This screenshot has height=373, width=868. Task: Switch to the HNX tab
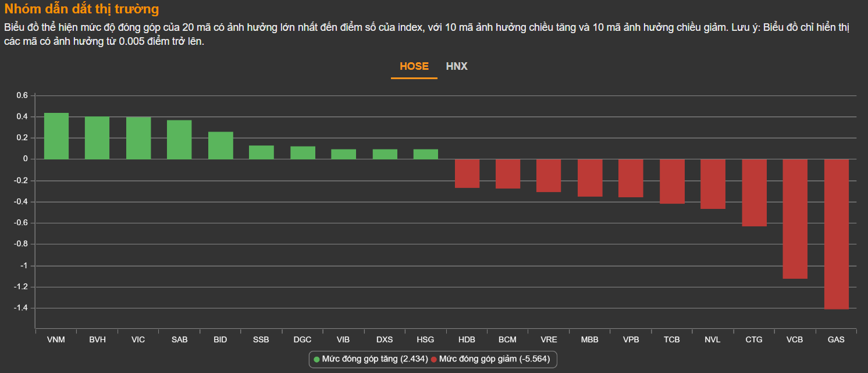457,66
